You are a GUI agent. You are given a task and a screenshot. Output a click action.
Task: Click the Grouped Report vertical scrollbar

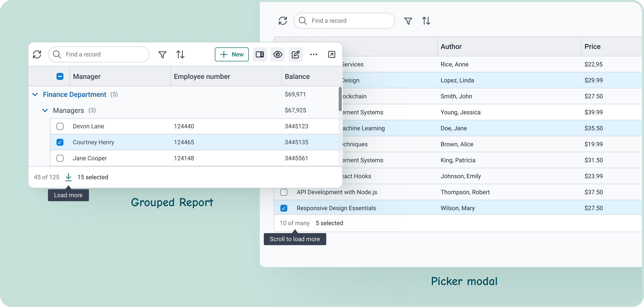(x=340, y=99)
